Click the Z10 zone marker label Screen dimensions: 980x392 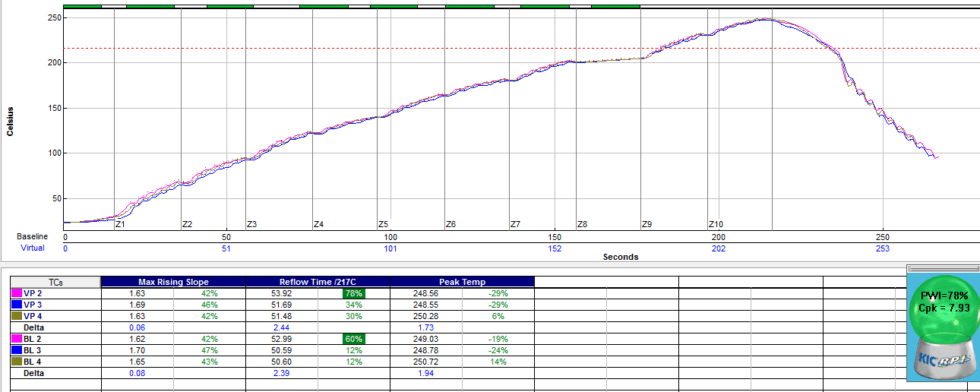716,224
